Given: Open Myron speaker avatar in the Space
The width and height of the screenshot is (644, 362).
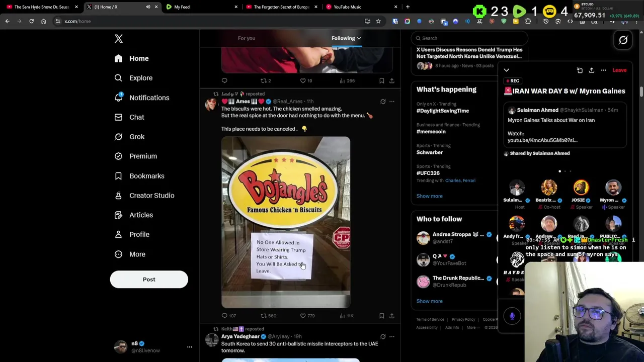Looking at the screenshot, I should [613, 188].
